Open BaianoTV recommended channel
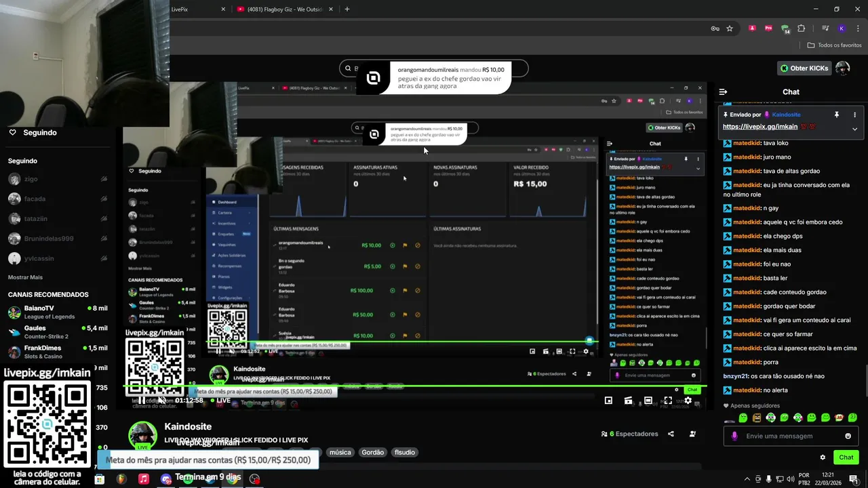 point(58,312)
